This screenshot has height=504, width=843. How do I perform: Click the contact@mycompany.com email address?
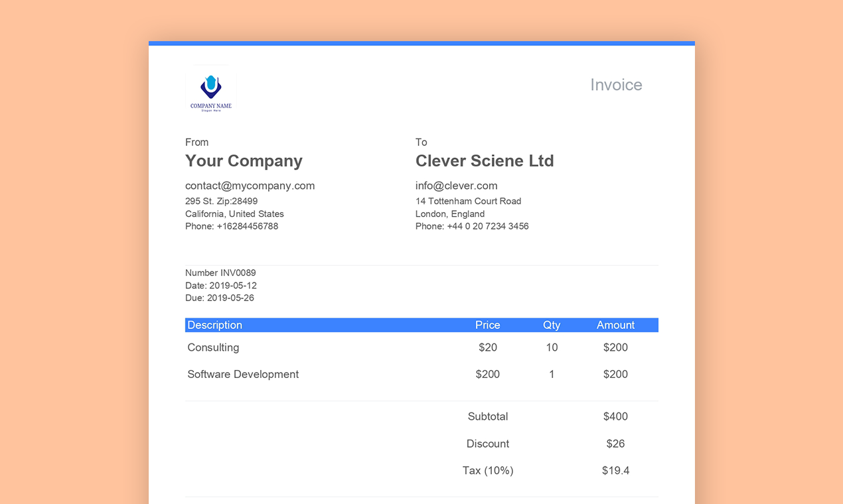tap(250, 186)
